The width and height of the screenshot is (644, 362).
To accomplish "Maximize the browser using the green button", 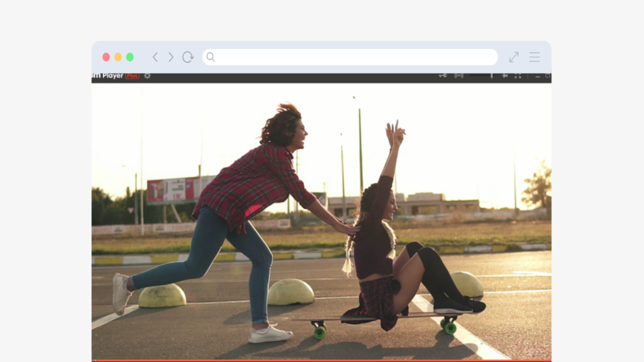I will 130,57.
